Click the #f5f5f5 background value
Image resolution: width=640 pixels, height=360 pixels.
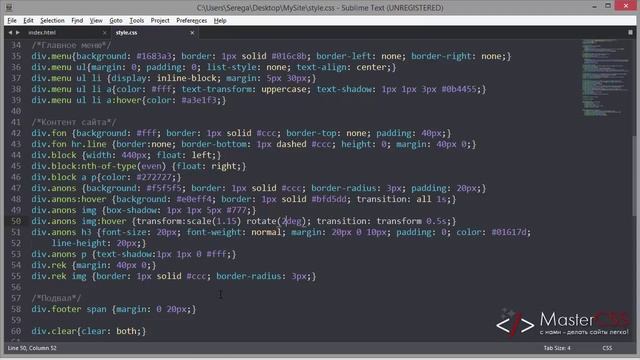[x=164, y=189]
